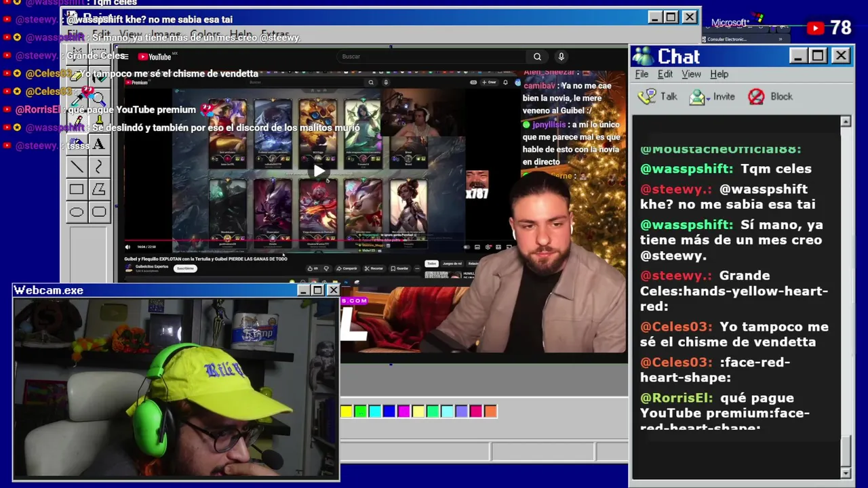
Task: Play the video with center play button
Action: tap(319, 171)
